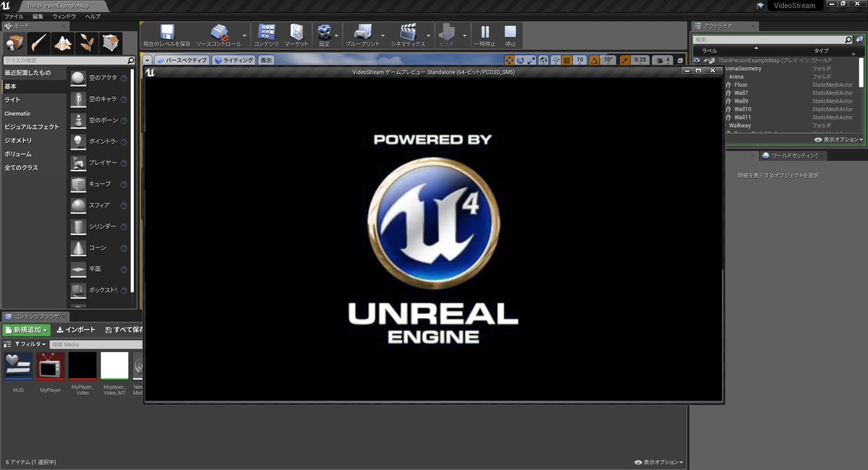Open camera speed 4 setting
868x470 pixels.
663,60
